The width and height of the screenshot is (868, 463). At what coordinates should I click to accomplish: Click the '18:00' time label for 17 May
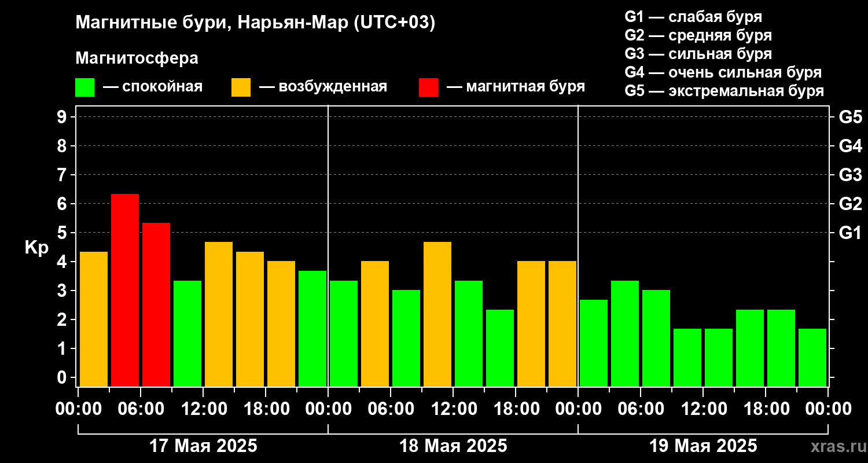[x=266, y=409]
